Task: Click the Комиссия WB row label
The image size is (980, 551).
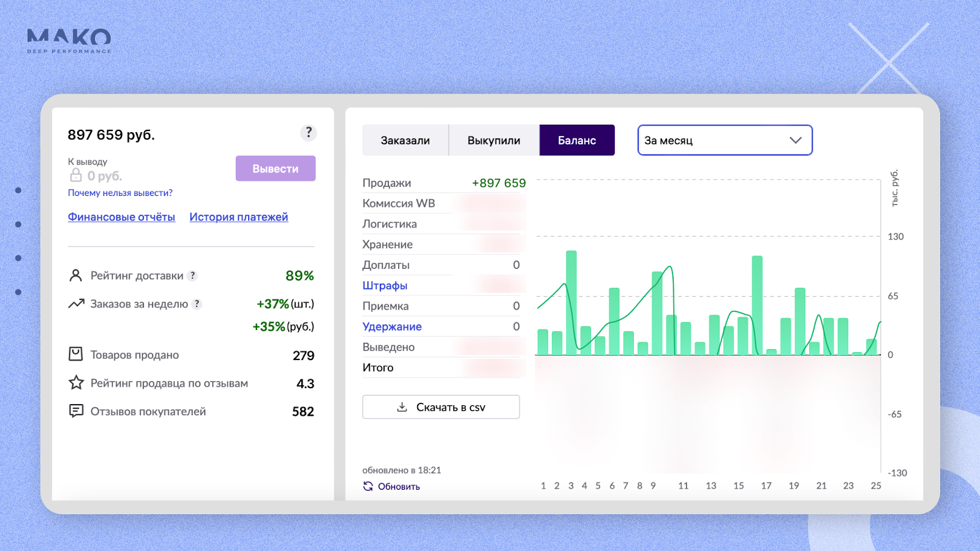Action: pos(399,203)
